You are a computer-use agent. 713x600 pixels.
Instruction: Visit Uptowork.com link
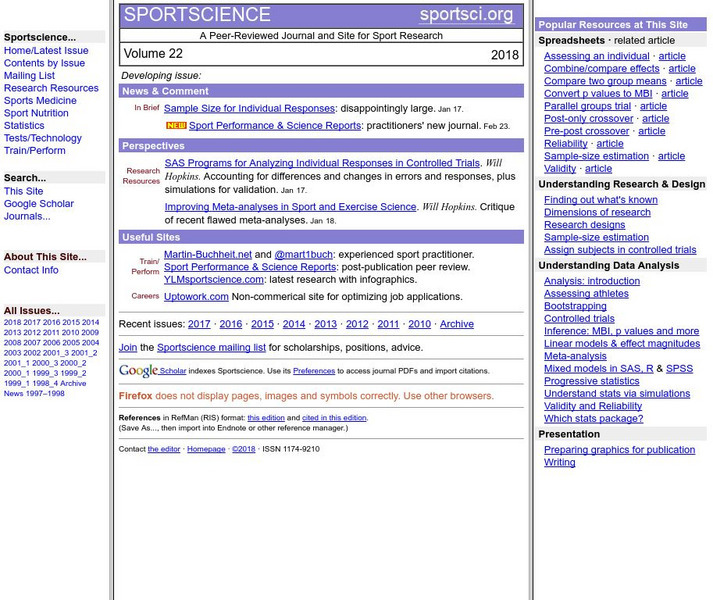(x=196, y=297)
